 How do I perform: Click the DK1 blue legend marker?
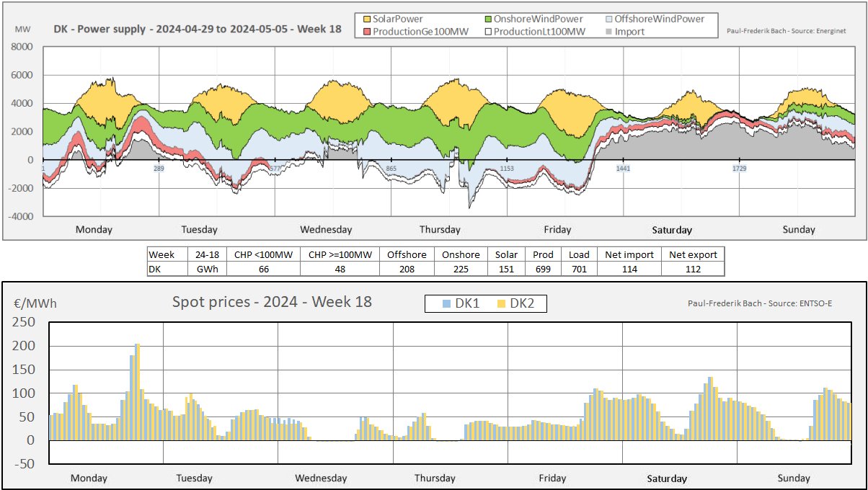(x=447, y=304)
